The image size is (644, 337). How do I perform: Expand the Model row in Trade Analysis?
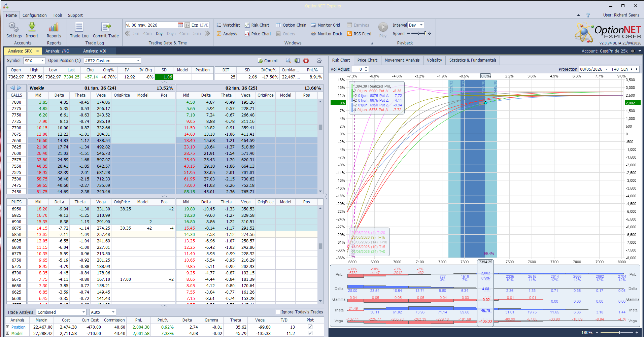pos(8,333)
